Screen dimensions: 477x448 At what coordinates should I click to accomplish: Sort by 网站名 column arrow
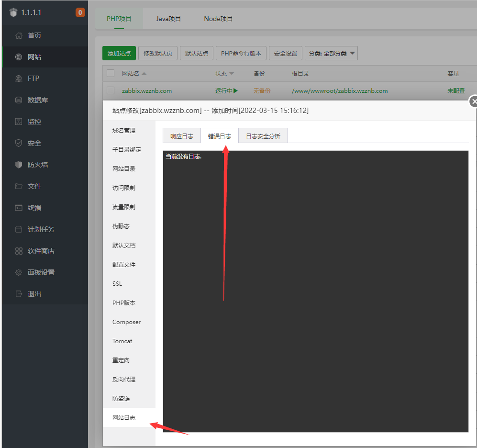pyautogui.click(x=144, y=74)
